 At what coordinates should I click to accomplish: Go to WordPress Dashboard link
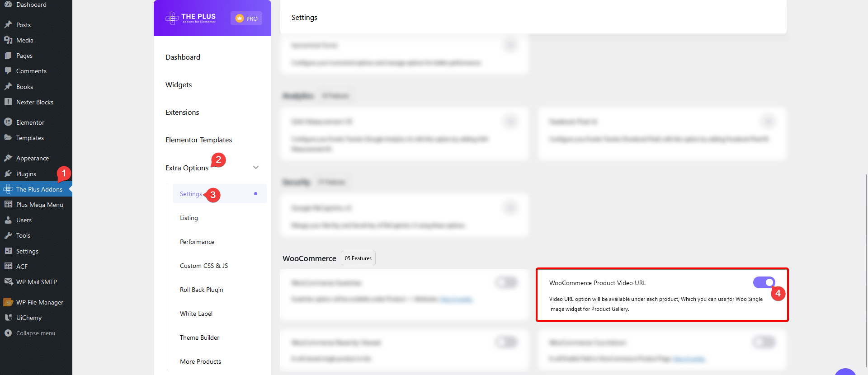(31, 5)
